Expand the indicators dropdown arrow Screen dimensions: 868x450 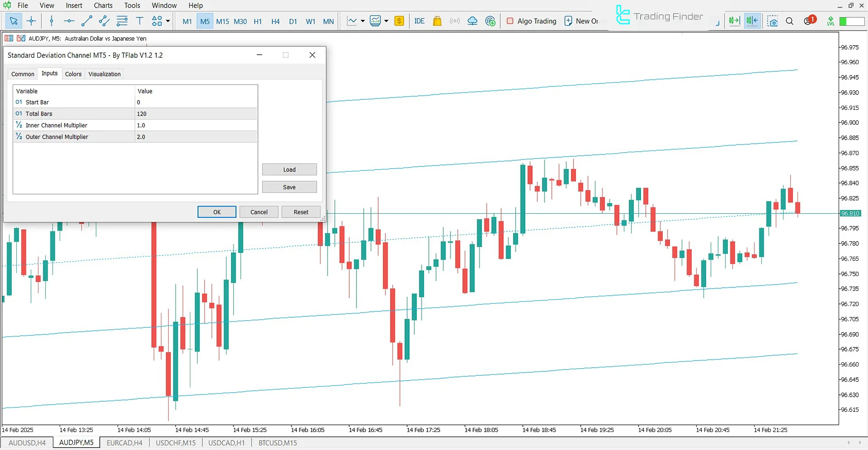362,21
